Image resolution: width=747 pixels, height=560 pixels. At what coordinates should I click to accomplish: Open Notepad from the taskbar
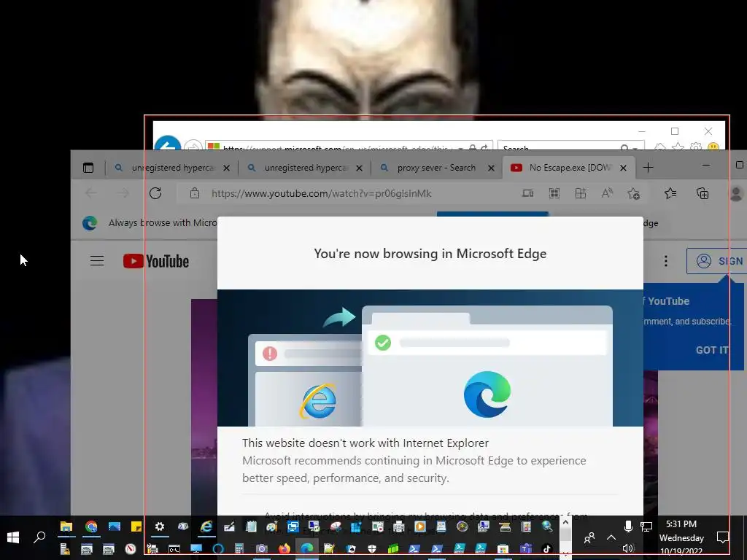click(251, 526)
